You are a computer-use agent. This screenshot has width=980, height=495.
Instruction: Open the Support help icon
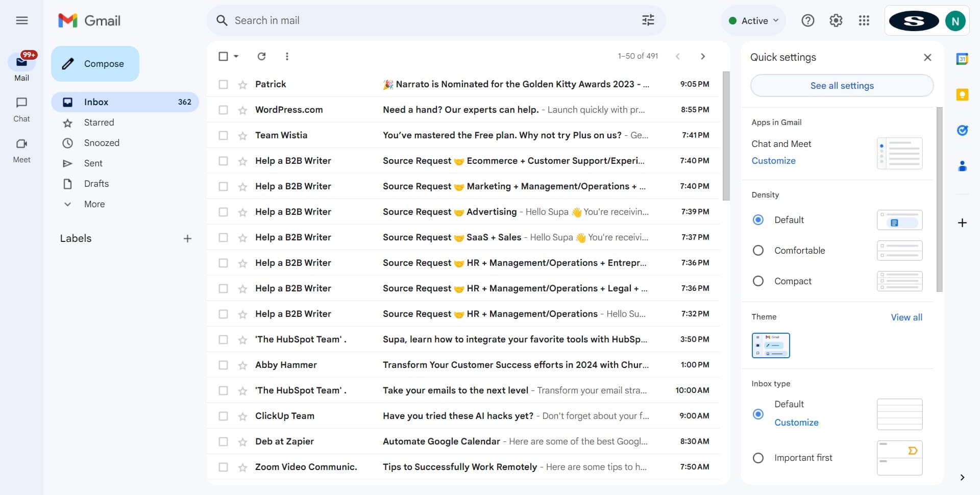(807, 20)
